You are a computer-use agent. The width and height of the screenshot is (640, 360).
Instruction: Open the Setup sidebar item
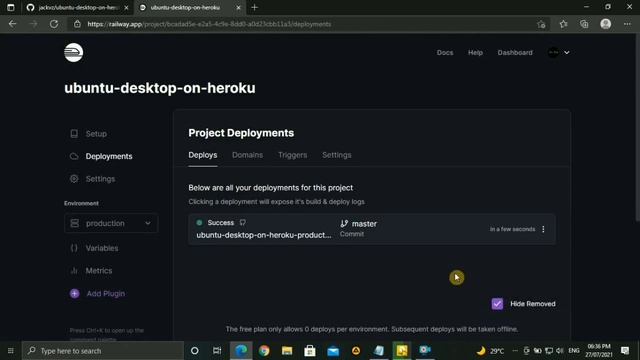click(96, 134)
